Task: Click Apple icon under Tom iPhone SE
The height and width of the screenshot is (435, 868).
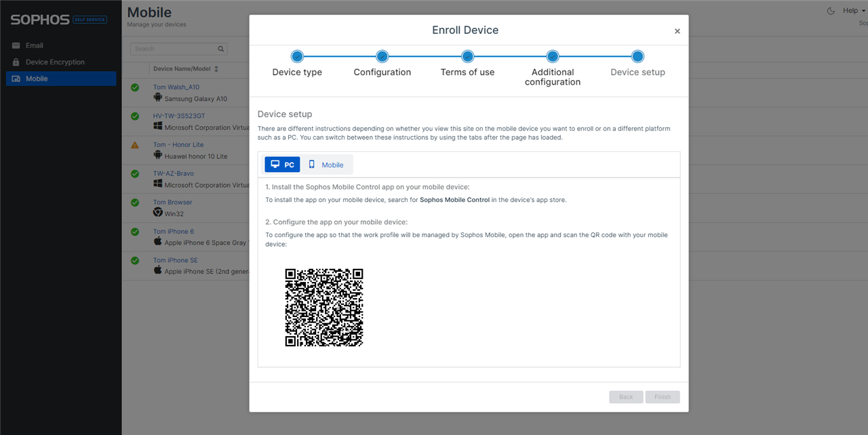Action: (x=158, y=270)
